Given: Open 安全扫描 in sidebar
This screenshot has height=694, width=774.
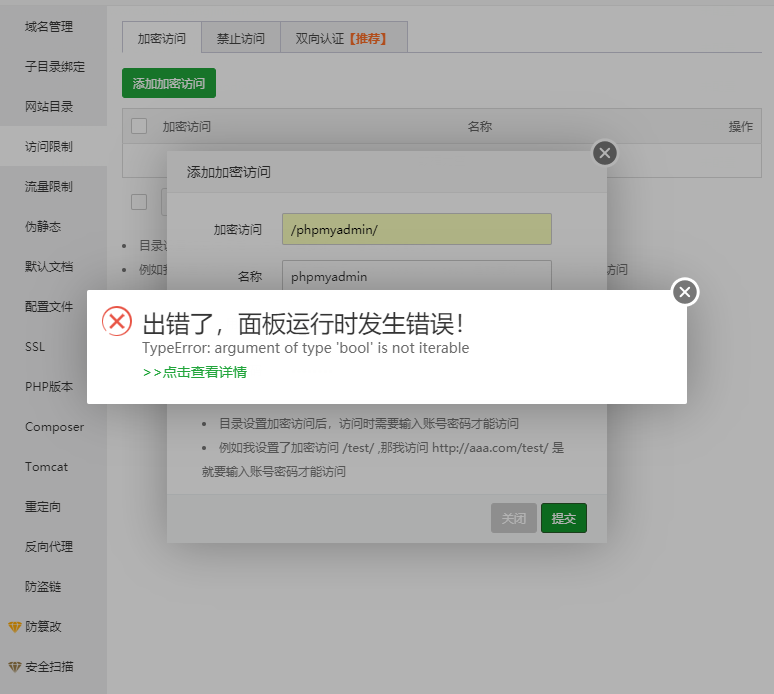Looking at the screenshot, I should pyautogui.click(x=49, y=667).
